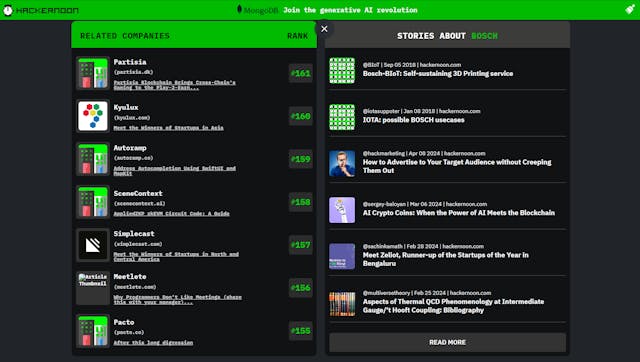Open Autoramp address autocompletion story link
This screenshot has height=362, width=640.
[x=175, y=171]
